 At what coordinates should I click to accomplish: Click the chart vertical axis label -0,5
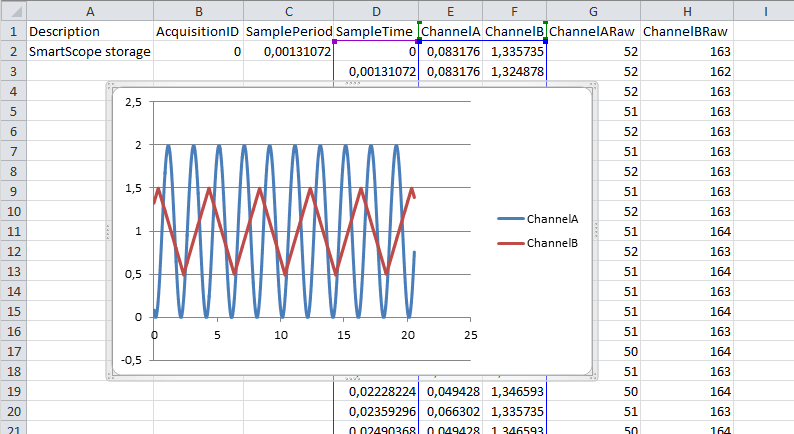[x=132, y=360]
